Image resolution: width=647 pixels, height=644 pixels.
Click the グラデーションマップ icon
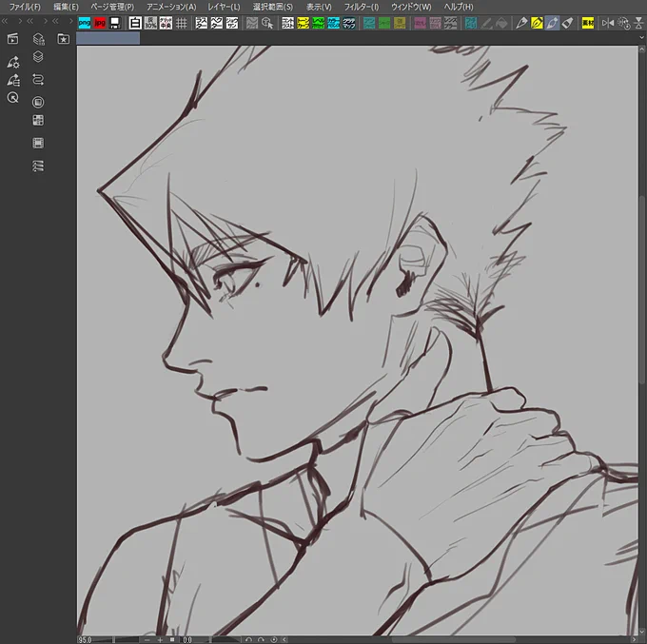pyautogui.click(x=348, y=23)
